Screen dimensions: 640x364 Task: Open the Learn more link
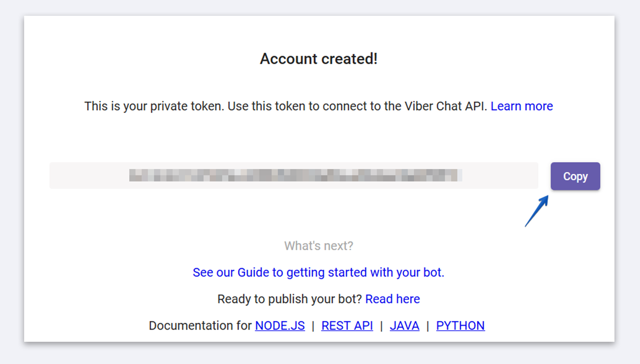[521, 107]
